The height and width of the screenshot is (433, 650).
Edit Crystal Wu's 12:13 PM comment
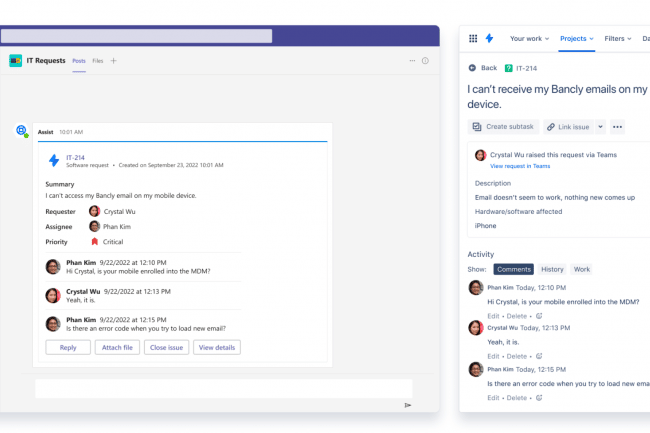[x=493, y=356]
